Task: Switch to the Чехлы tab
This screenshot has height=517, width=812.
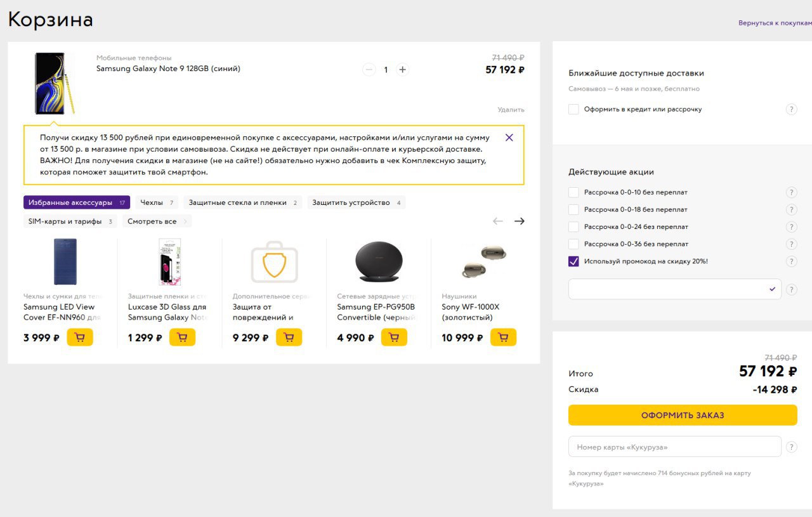Action: click(x=157, y=202)
